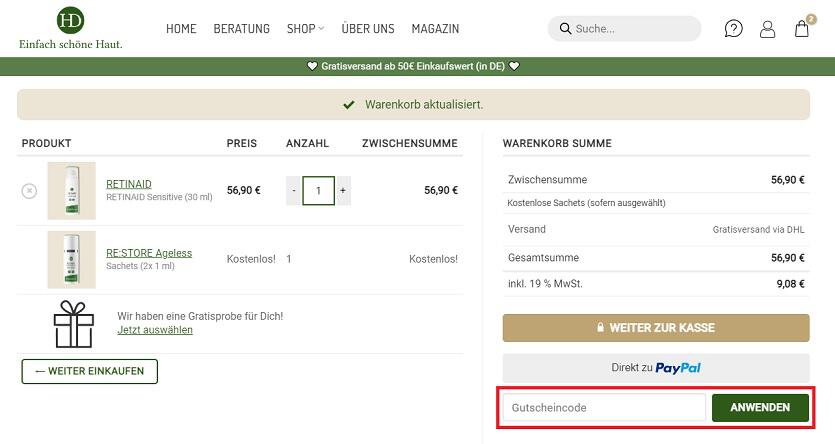This screenshot has height=444, width=835.
Task: Click WEITER EINKAUFEN button
Action: click(89, 371)
